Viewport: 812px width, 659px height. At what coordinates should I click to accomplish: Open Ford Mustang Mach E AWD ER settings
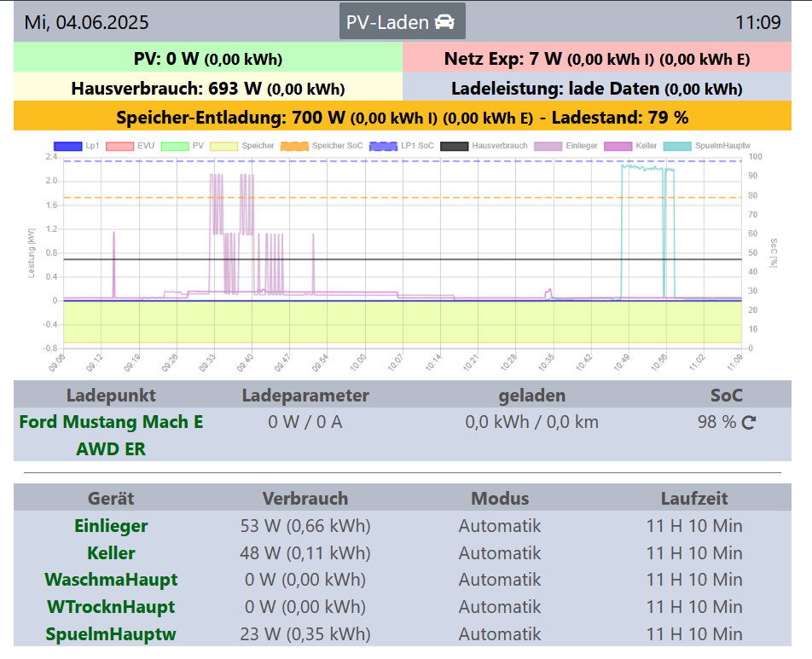[110, 435]
